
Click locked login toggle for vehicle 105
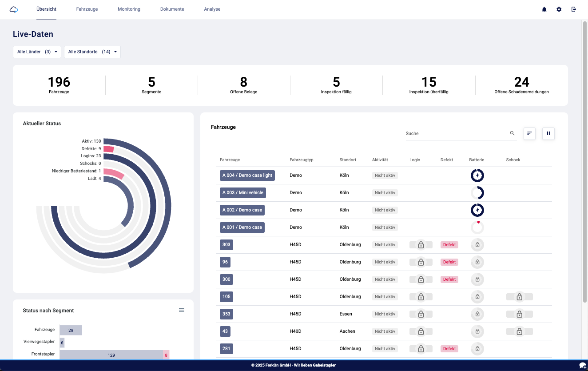coord(421,297)
